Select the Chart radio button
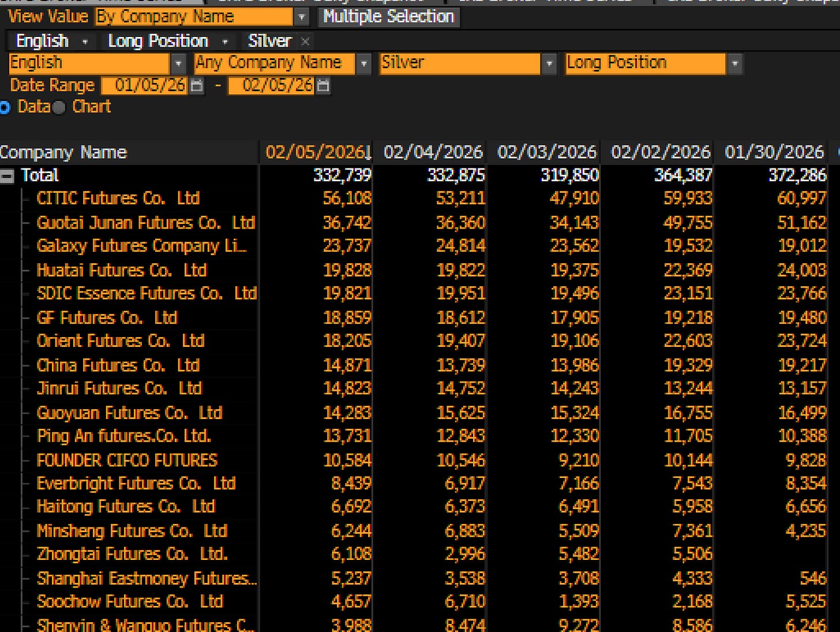840x632 pixels. [59, 107]
